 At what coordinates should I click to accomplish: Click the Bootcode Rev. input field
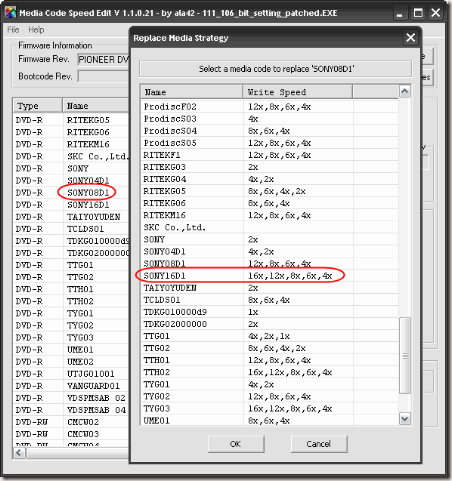tap(103, 76)
